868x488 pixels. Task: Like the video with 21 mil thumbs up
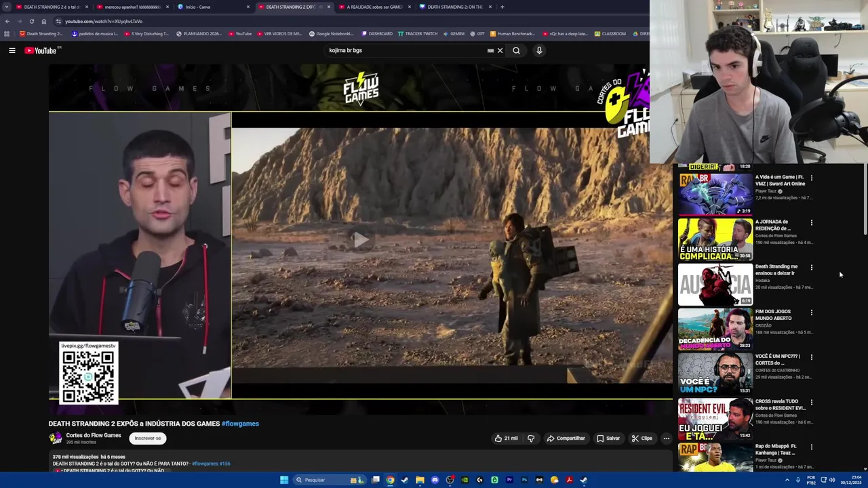507,439
